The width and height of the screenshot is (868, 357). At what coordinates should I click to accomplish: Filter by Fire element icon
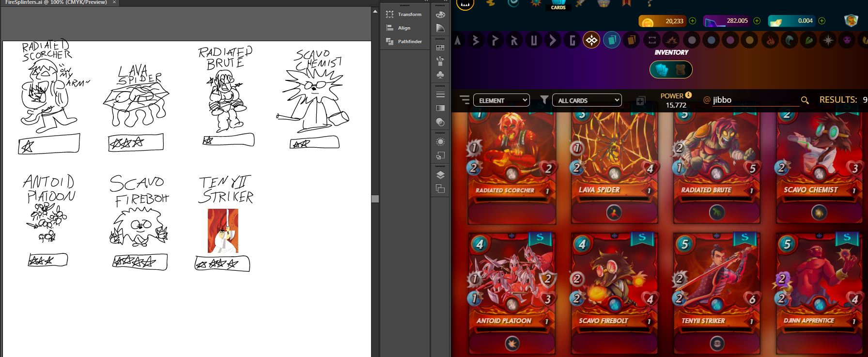point(770,40)
